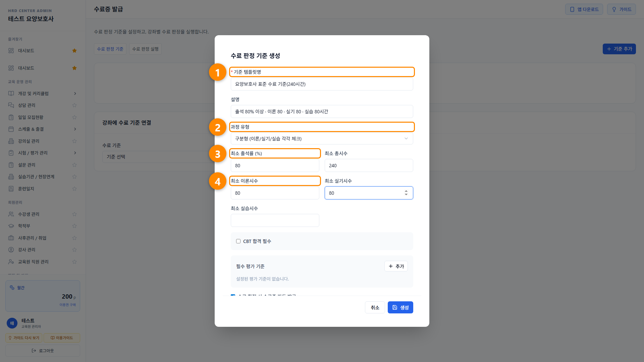Toggle favorite star for 강의실 관리

[x=74, y=141]
